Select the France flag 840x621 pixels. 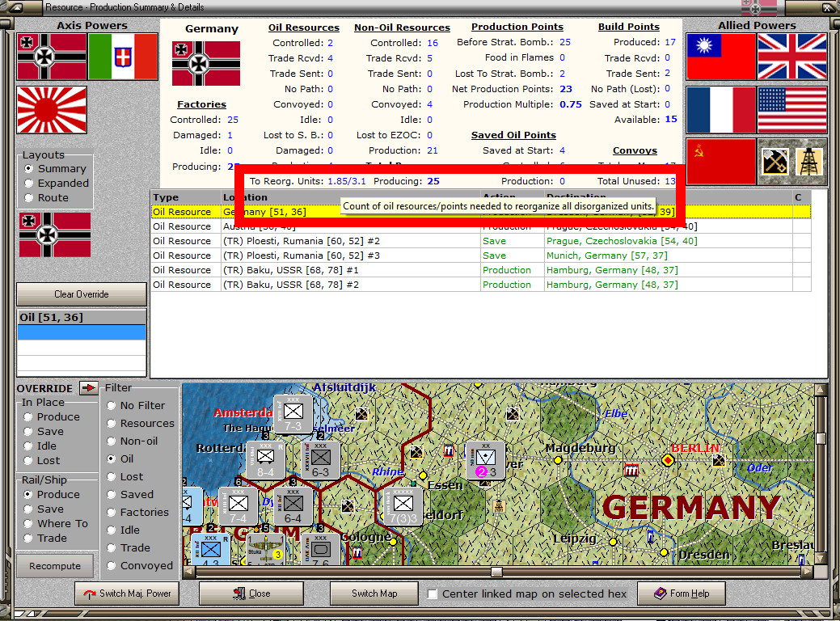(720, 110)
